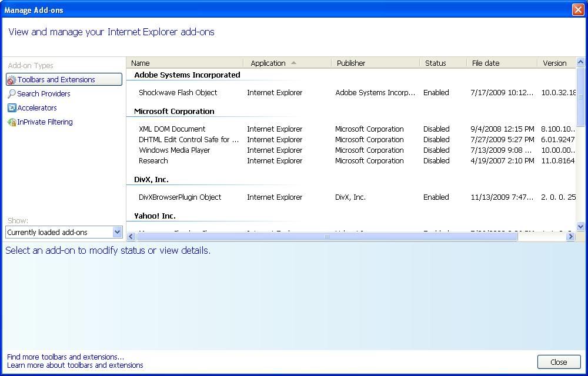Click the Enabled status of Shockwave Flash
This screenshot has width=588, height=376.
click(436, 92)
